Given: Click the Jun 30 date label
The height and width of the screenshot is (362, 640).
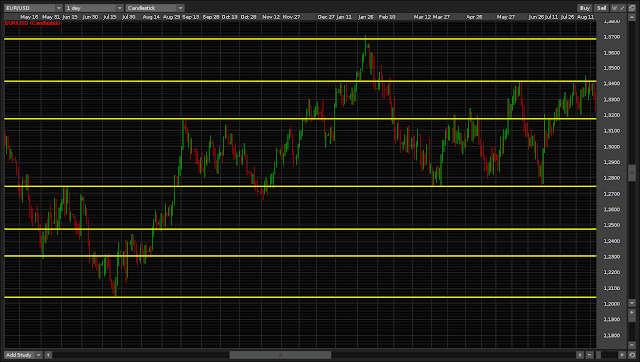Looking at the screenshot, I should 90,17.
